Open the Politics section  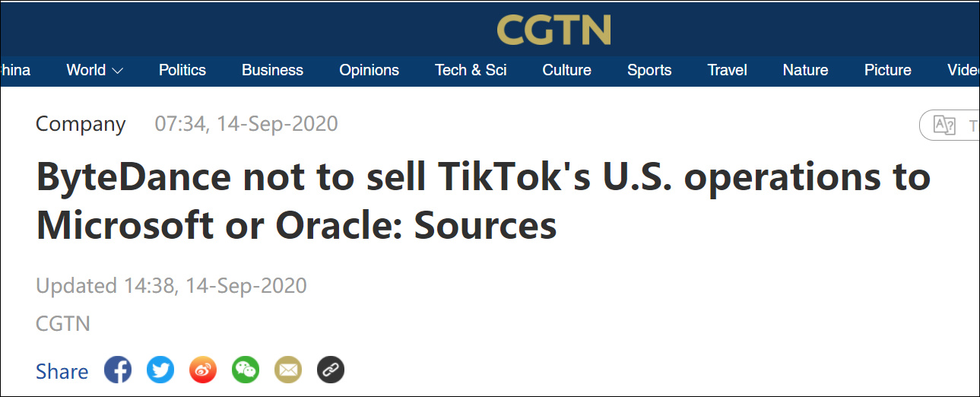coord(182,70)
